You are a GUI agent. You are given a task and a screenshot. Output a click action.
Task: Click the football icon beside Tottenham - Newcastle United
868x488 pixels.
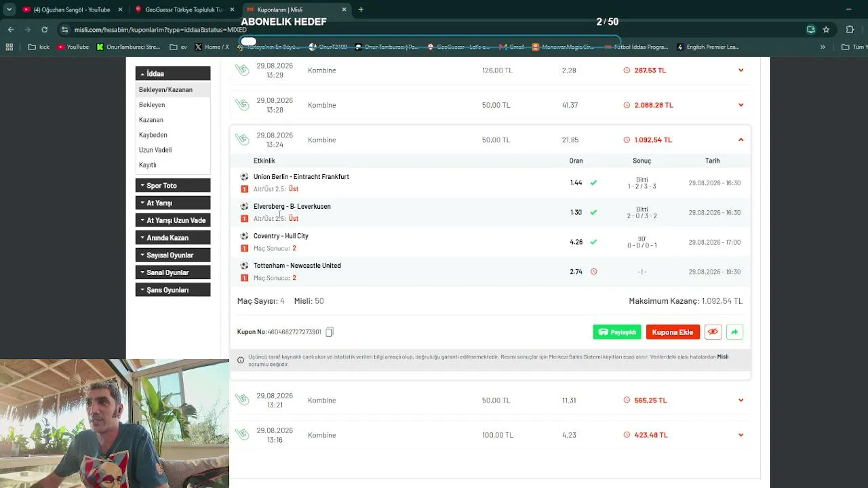(x=244, y=266)
